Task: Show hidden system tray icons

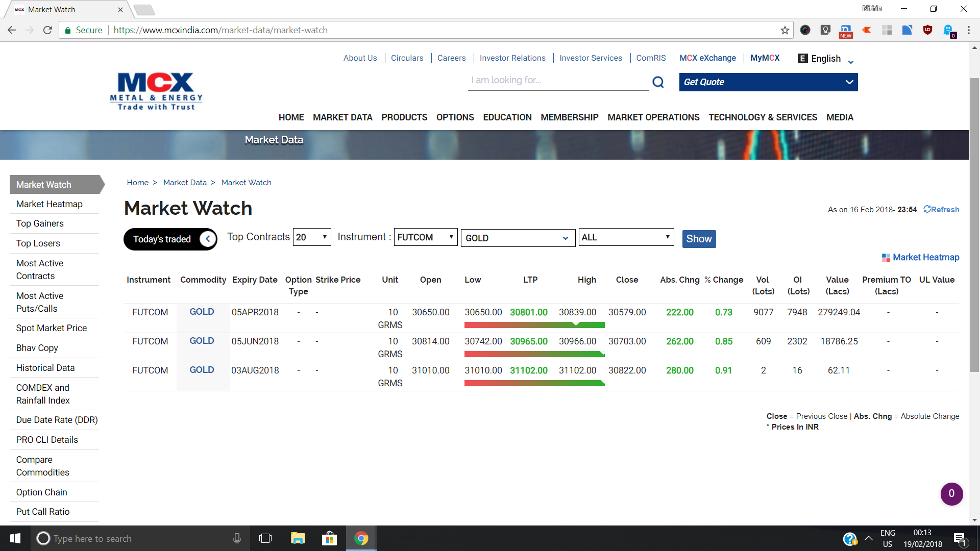Action: (869, 538)
